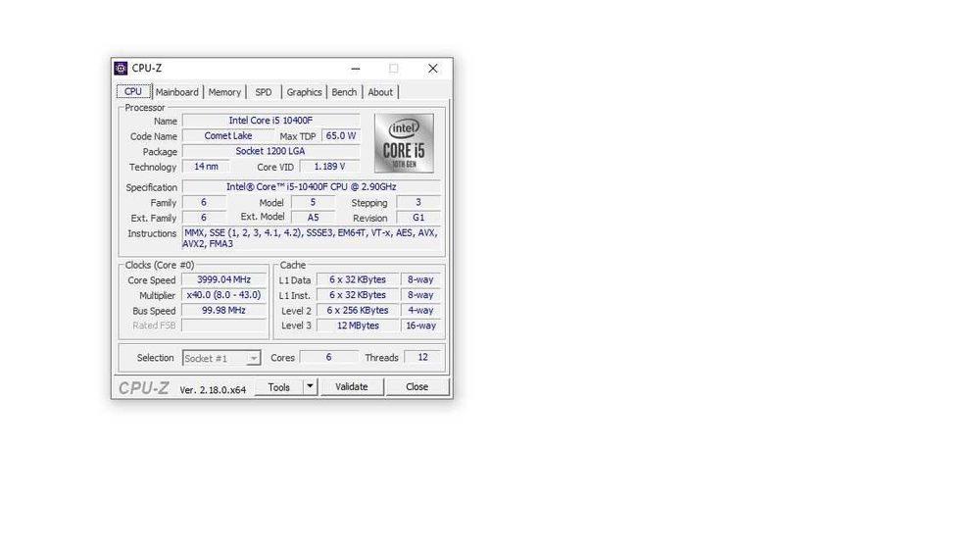
Task: Click the Instructions list starting with MMX
Action: click(x=312, y=238)
